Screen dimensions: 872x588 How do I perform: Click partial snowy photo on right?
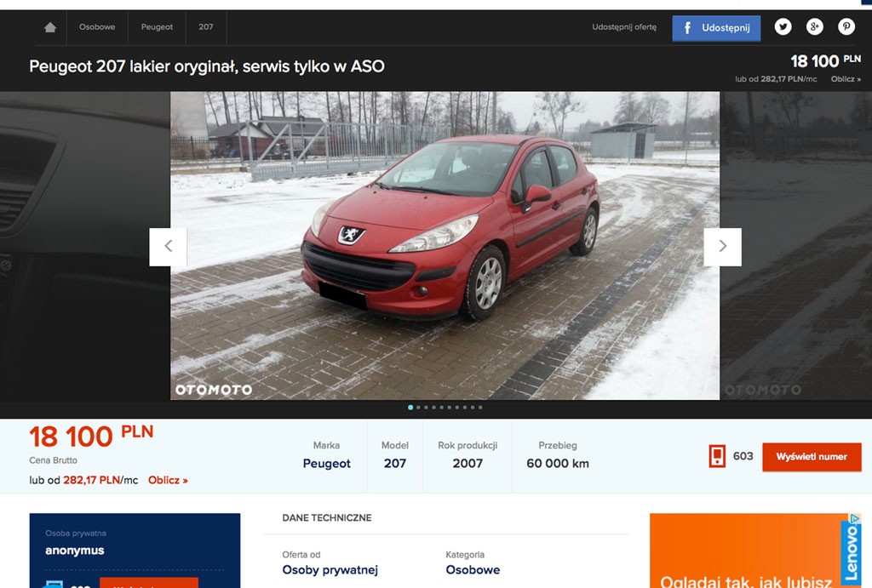click(x=796, y=246)
